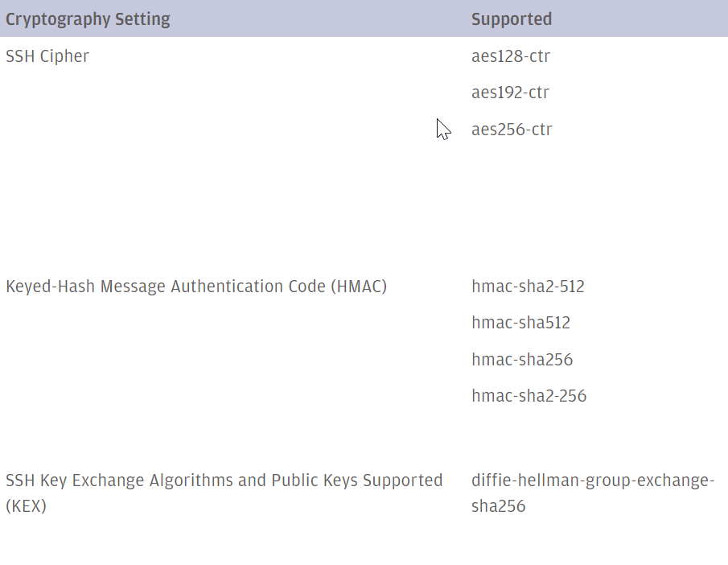The height and width of the screenshot is (565, 728).
Task: Click the aes128-ctr cipher entry
Action: [x=510, y=56]
